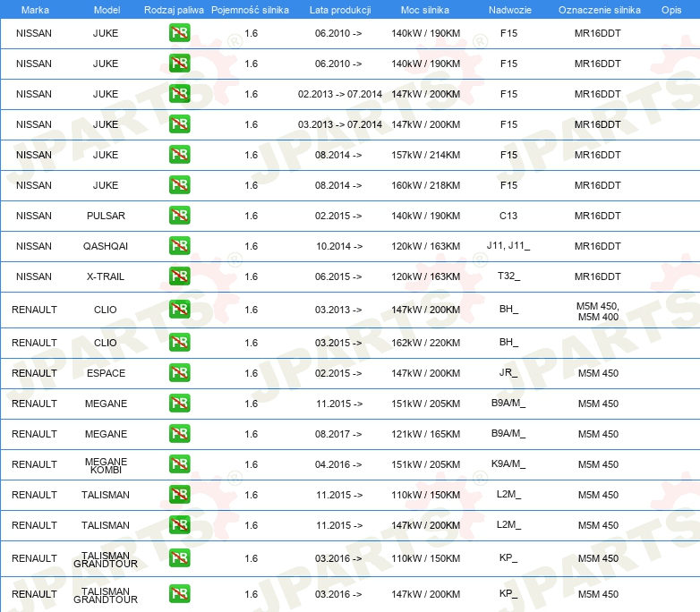Click the Model column header
Screen dimensions: 700x612
click(106, 9)
